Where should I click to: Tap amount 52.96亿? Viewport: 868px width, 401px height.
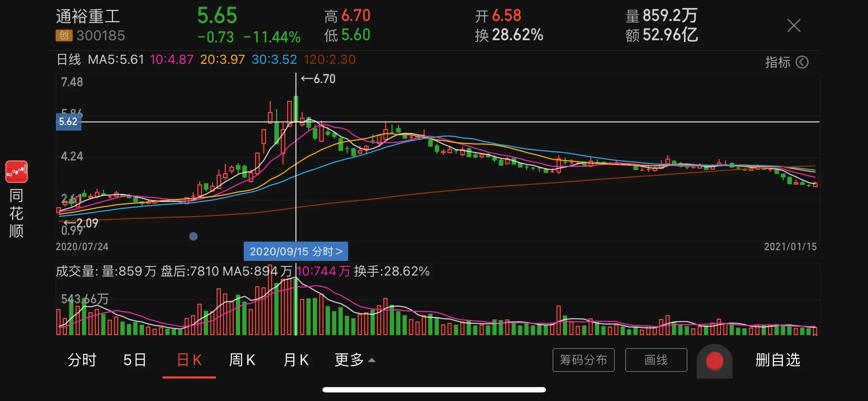click(x=670, y=35)
